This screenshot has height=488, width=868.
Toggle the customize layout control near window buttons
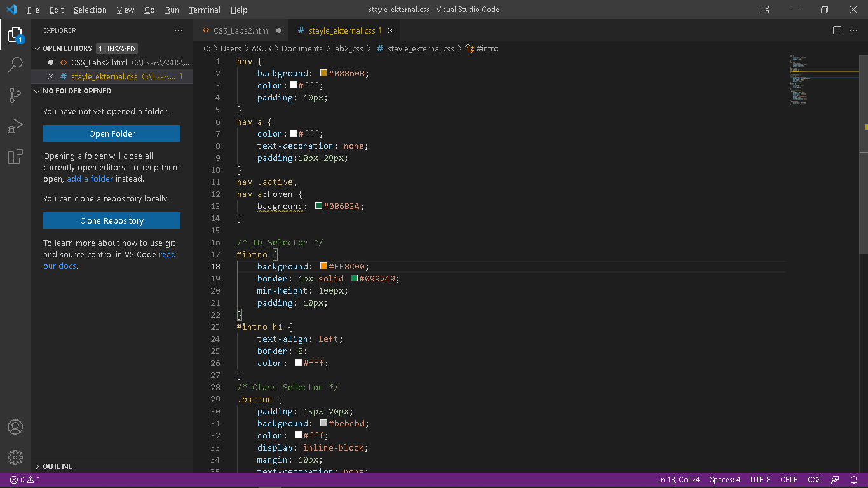(x=764, y=10)
